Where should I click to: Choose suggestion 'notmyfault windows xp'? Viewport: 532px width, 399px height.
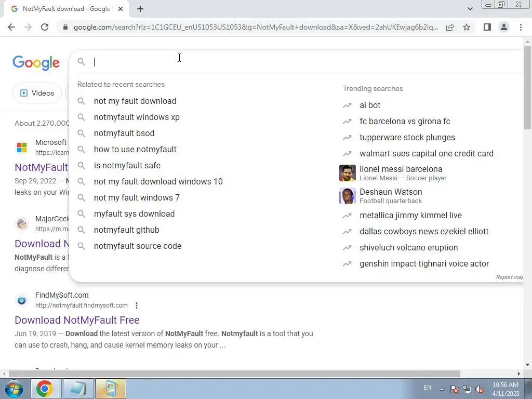[x=137, y=117]
